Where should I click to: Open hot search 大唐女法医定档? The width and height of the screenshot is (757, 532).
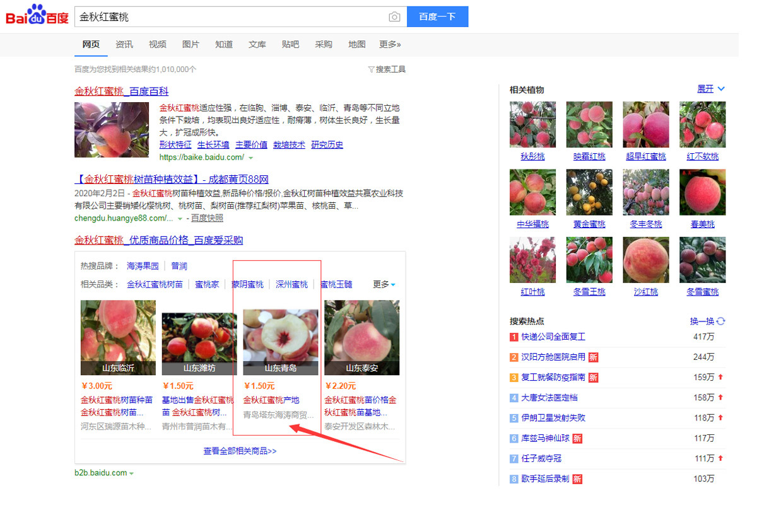(x=549, y=398)
